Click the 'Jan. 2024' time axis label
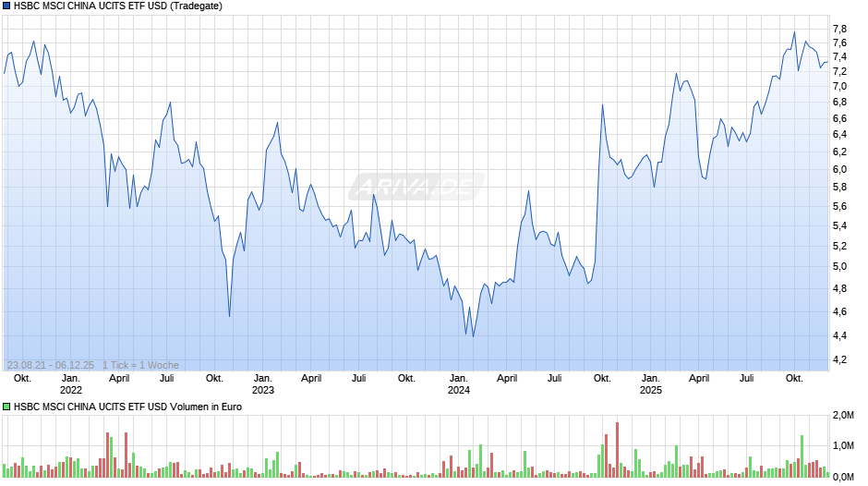This screenshot has height=486, width=868. coord(458,384)
